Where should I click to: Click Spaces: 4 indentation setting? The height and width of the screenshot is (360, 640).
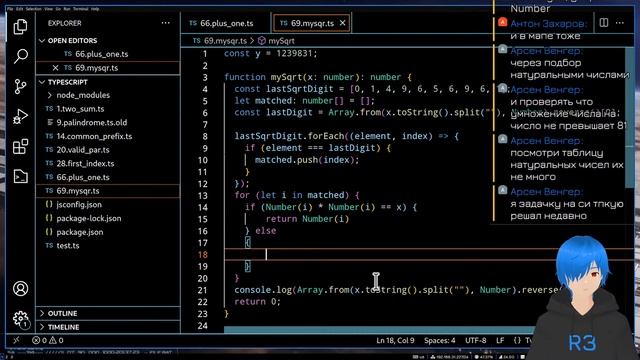coord(439,340)
